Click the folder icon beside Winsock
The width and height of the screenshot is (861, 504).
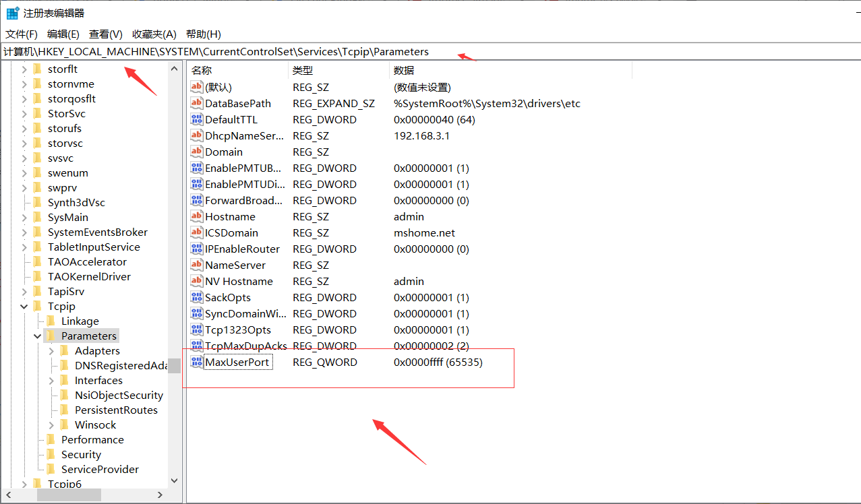pyautogui.click(x=64, y=424)
